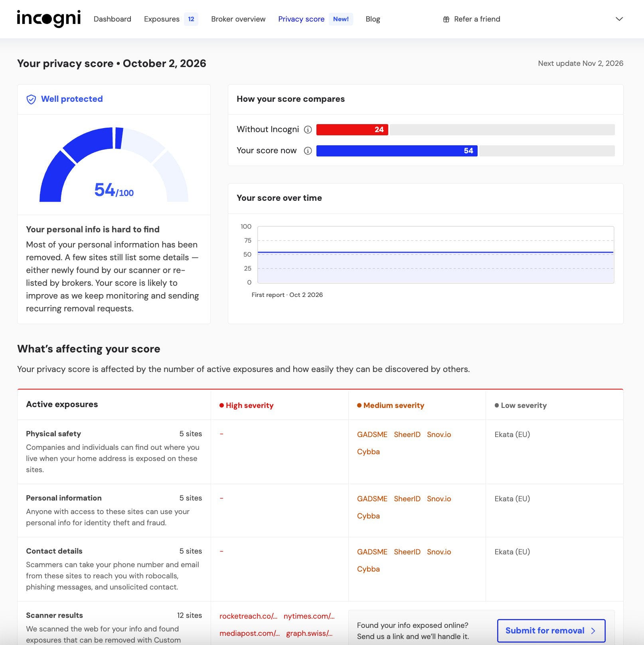The image size is (644, 645).
Task: Open SheerID in Personal information row
Action: pyautogui.click(x=407, y=499)
